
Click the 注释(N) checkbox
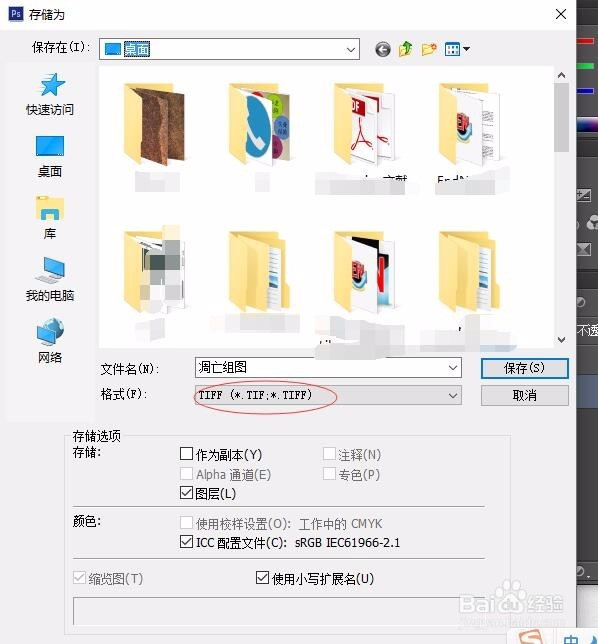coord(329,454)
